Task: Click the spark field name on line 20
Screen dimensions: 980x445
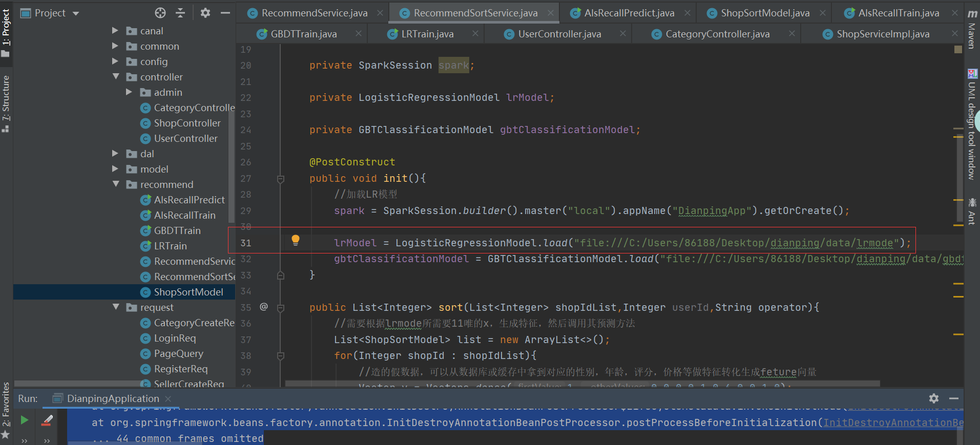Action: [x=453, y=65]
